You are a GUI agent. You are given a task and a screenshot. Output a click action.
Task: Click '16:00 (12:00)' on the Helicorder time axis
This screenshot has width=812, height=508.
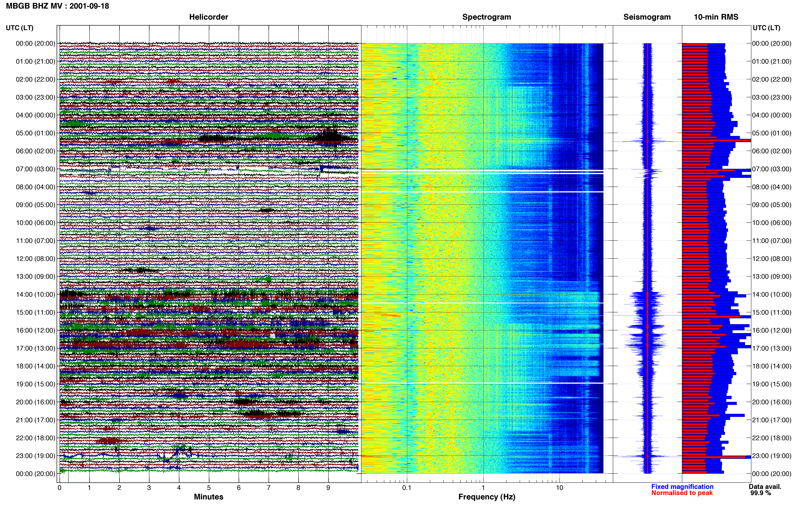coord(36,330)
